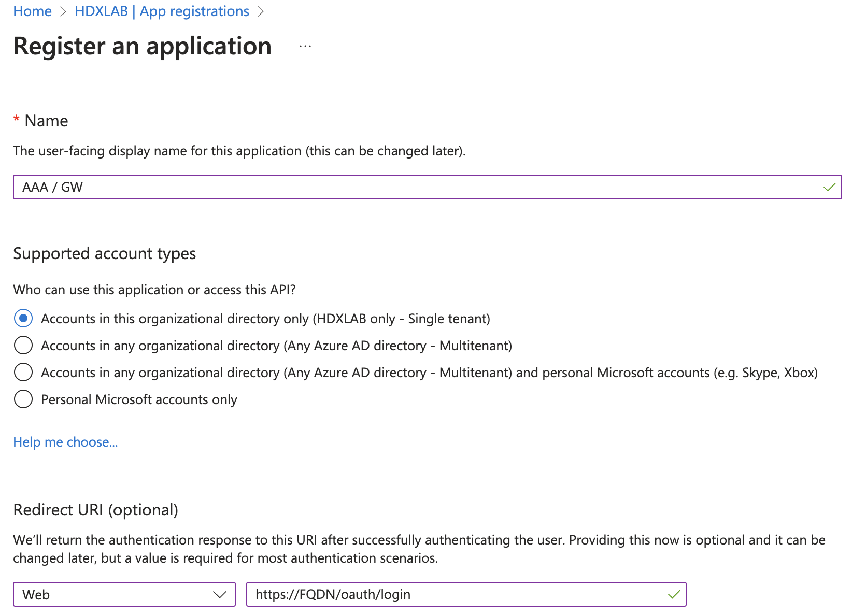Navigate to Home via the breadcrumb

[x=32, y=11]
